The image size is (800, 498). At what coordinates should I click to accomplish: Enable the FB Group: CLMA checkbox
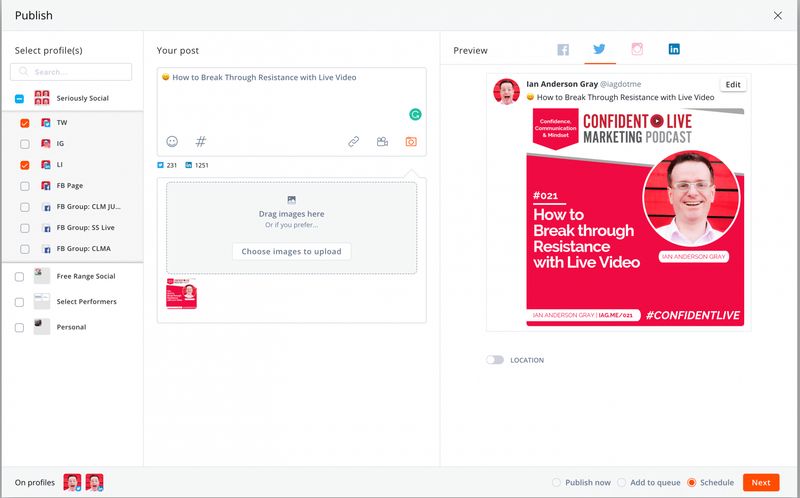24,249
